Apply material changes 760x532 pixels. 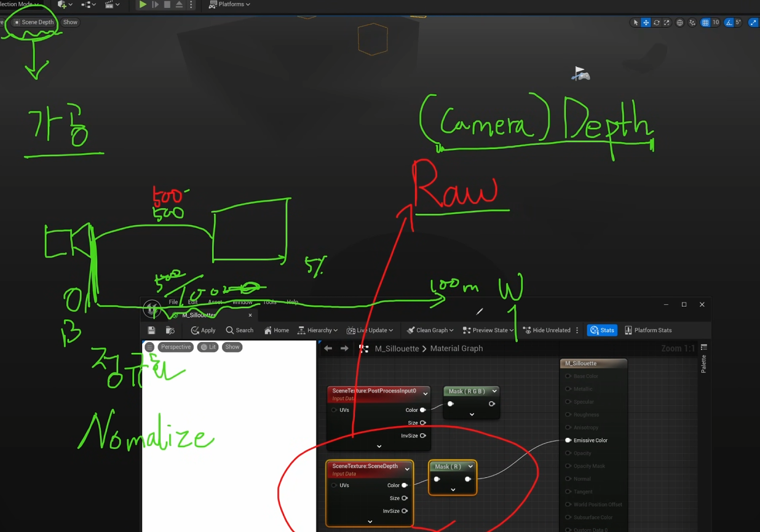203,330
